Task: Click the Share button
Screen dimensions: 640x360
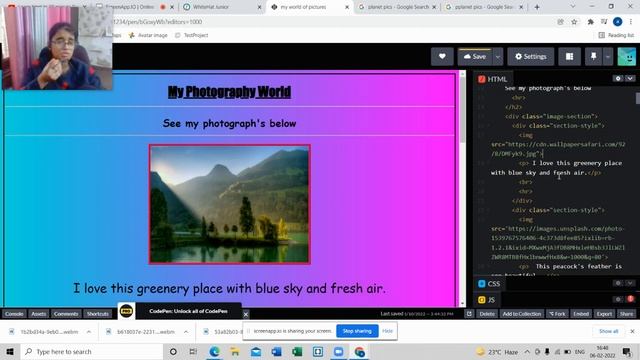Action: [x=627, y=314]
